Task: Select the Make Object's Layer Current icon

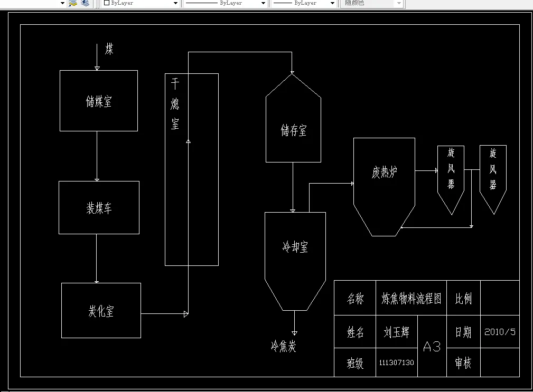Action: tap(73, 3)
